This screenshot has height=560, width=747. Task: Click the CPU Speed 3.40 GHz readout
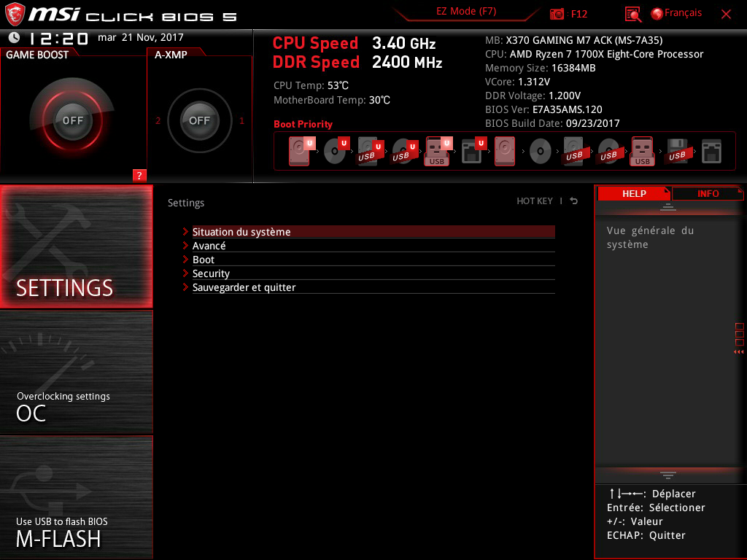point(354,43)
